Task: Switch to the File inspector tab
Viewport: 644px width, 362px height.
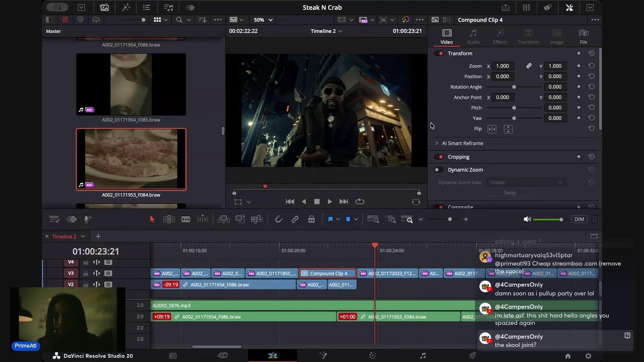Action: 583,37
